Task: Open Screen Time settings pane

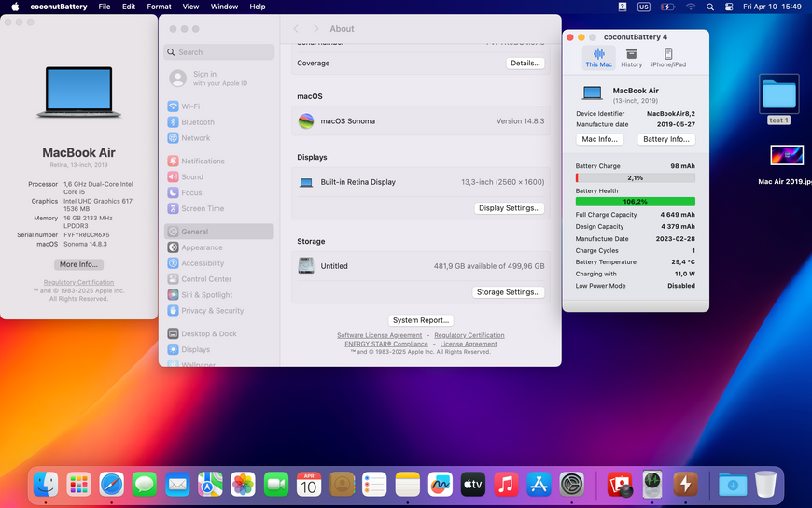Action: click(x=219, y=208)
